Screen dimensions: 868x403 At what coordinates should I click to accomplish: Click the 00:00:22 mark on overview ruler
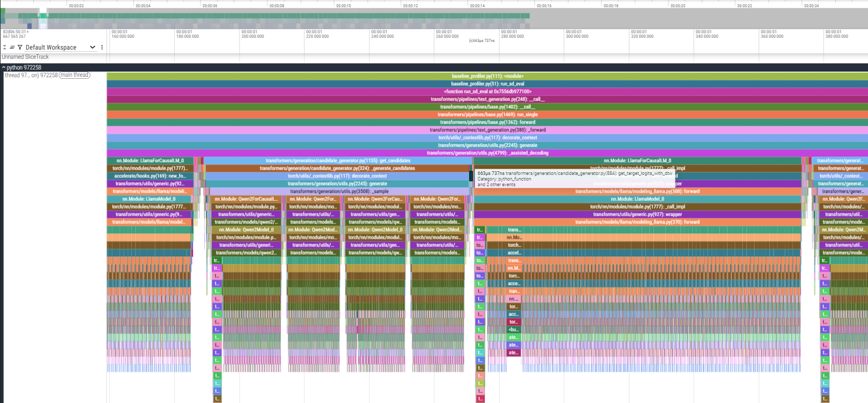click(744, 6)
